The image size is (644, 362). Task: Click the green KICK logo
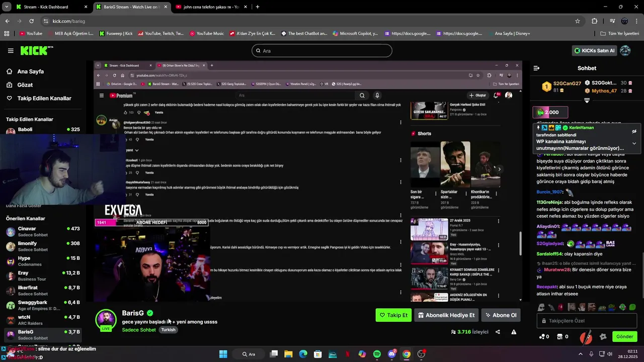[36, 50]
